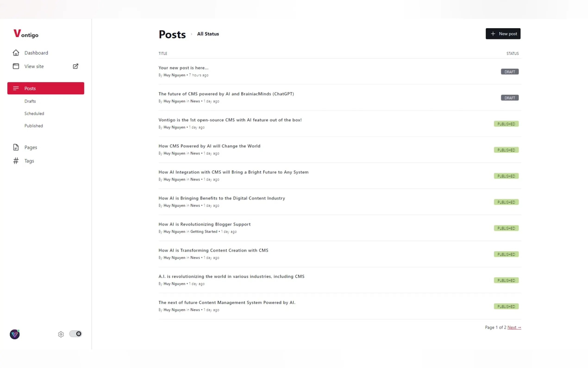
Task: Click the Tags hash icon
Action: (16, 161)
